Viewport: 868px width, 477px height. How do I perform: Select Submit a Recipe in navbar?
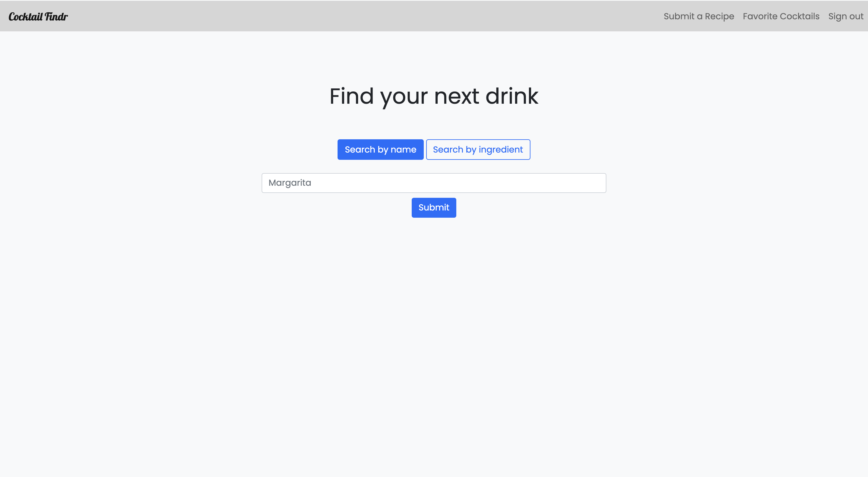click(699, 16)
